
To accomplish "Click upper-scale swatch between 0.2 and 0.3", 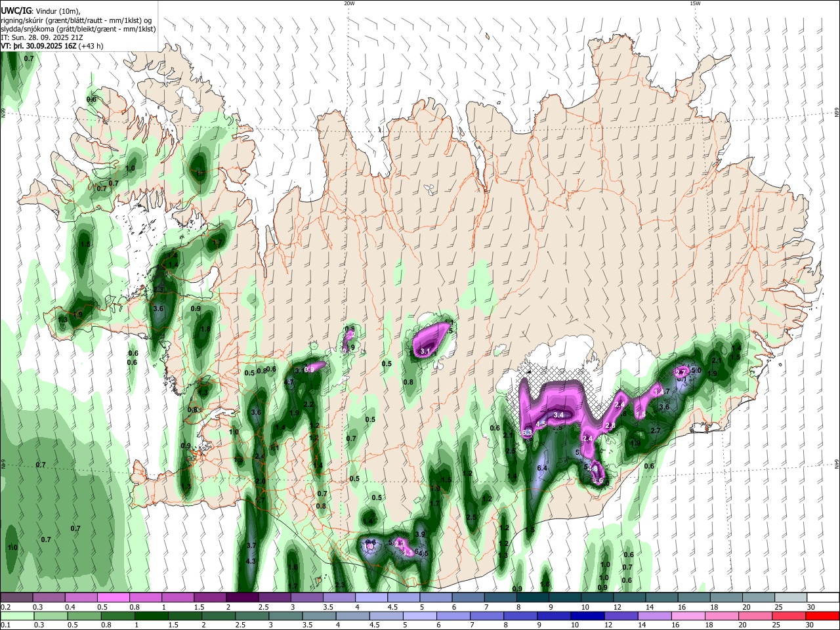I will coord(16,597).
